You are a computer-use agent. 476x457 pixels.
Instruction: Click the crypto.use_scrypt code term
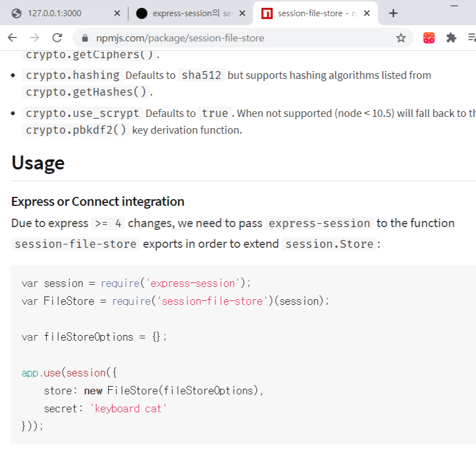[82, 113]
